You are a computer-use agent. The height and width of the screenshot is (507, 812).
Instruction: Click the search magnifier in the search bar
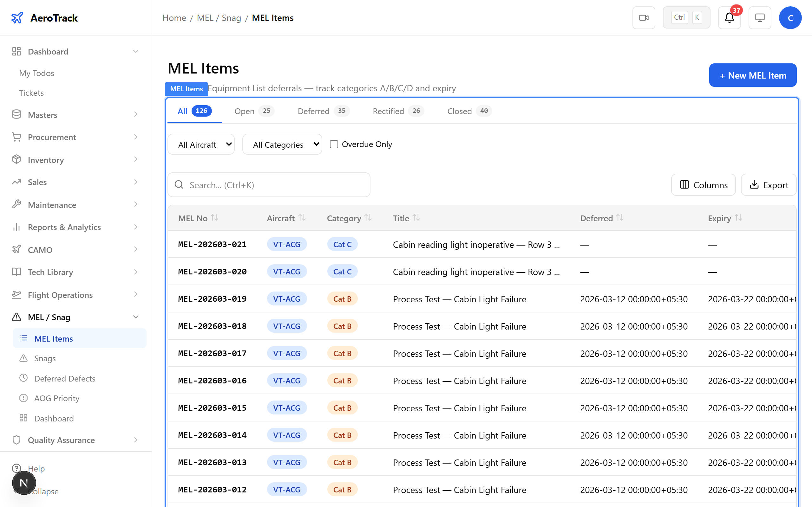pos(179,184)
